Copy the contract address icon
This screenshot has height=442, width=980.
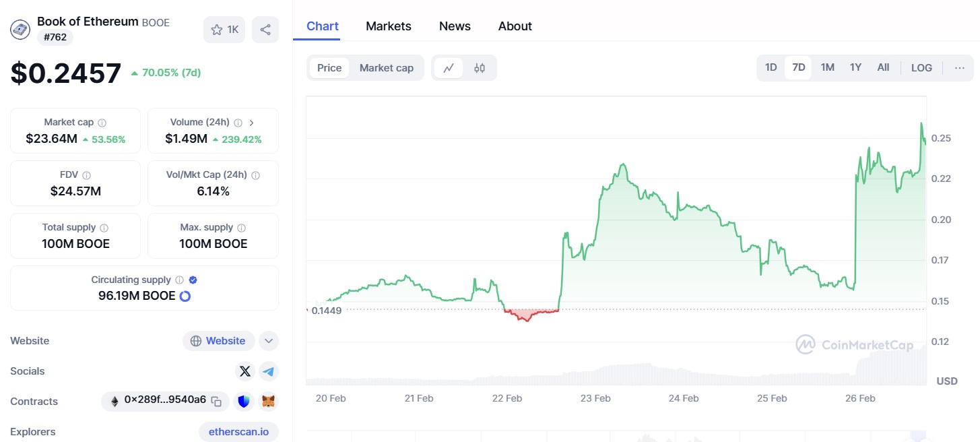(x=216, y=401)
